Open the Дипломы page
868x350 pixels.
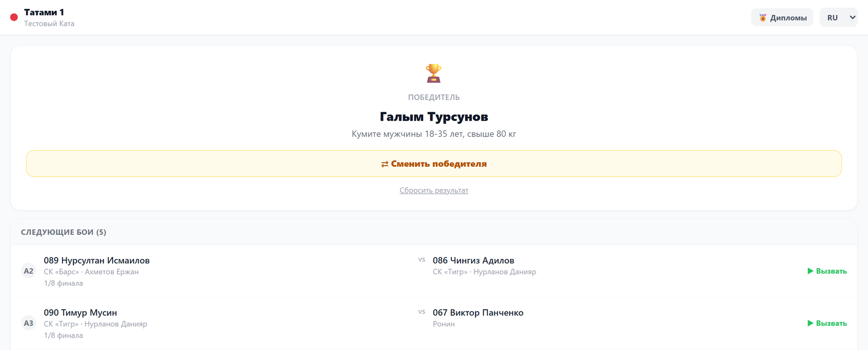(x=782, y=17)
